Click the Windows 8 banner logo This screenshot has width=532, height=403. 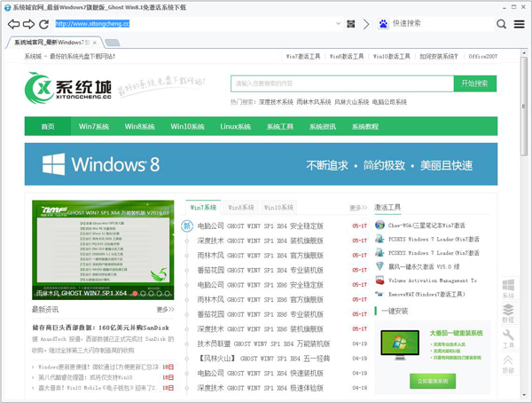(101, 164)
